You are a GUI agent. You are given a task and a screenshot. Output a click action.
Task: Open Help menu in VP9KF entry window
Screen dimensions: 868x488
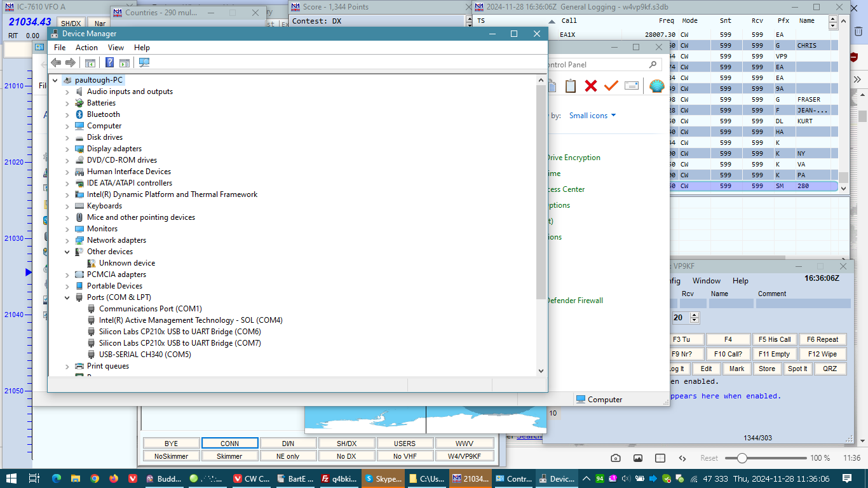(x=740, y=281)
